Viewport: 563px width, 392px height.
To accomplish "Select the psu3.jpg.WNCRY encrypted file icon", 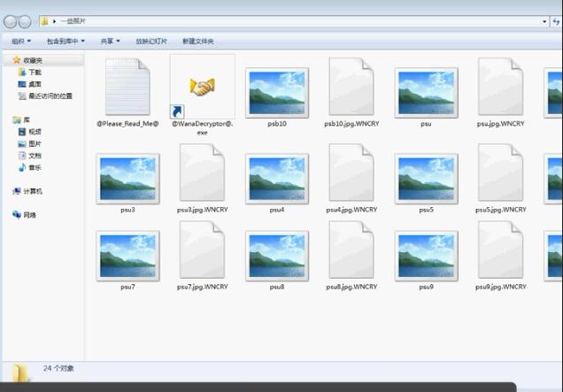I will click(x=202, y=173).
